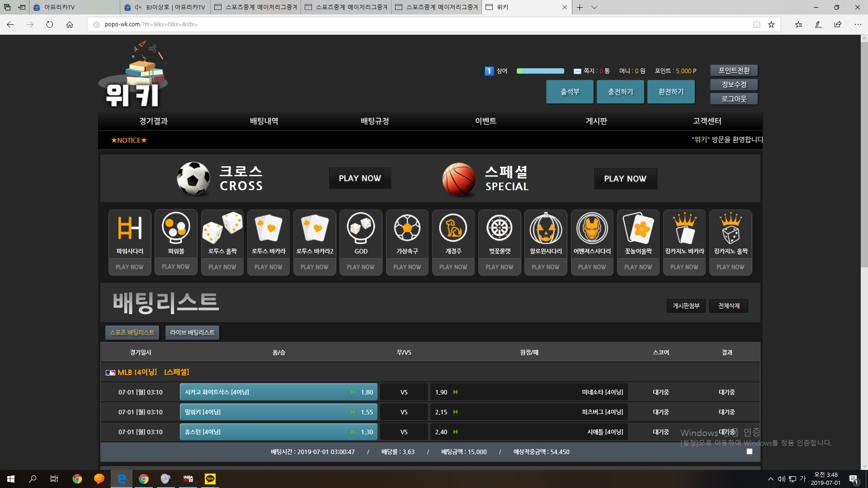Click the 개경주 dog racing icon

[453, 228]
